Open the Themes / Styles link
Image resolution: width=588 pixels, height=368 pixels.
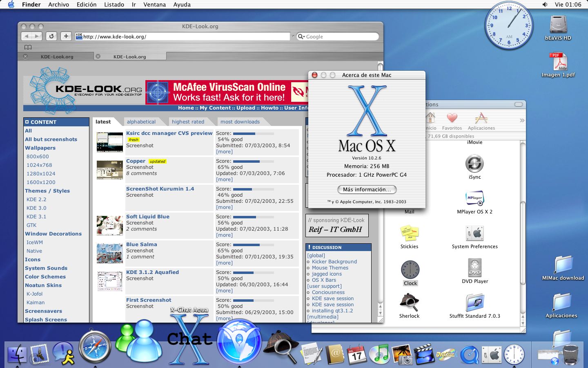47,191
